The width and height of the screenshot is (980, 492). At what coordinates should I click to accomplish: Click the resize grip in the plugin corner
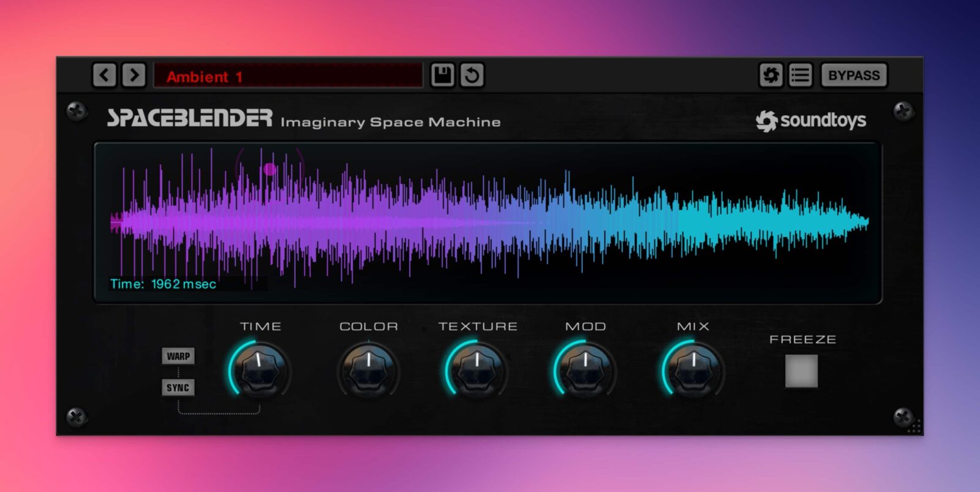click(x=914, y=427)
